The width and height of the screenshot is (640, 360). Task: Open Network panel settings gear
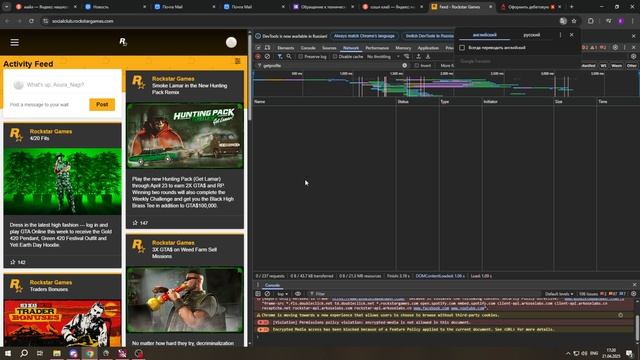pos(633,57)
